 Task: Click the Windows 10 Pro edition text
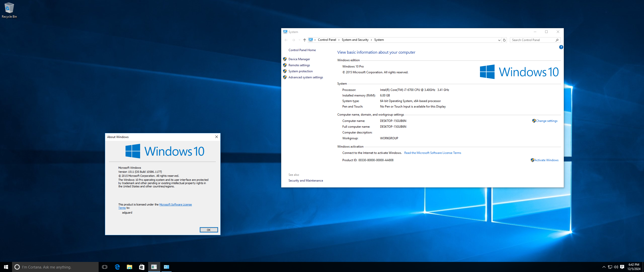coord(353,66)
